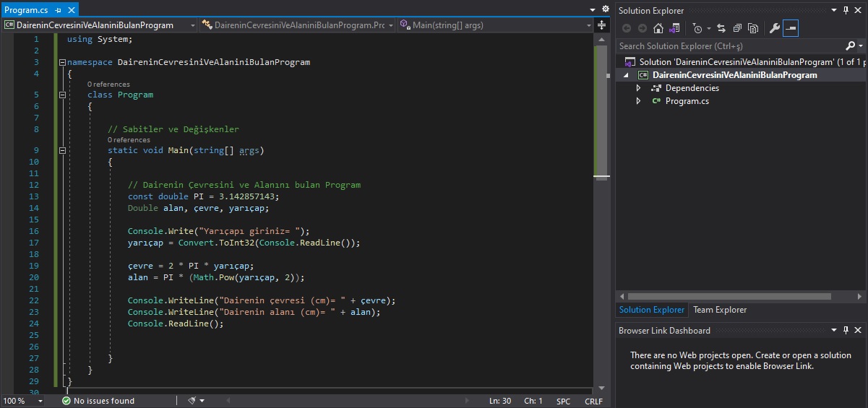This screenshot has height=408, width=868.
Task: Switch to the Solution Explorer bottom tab
Action: (651, 310)
